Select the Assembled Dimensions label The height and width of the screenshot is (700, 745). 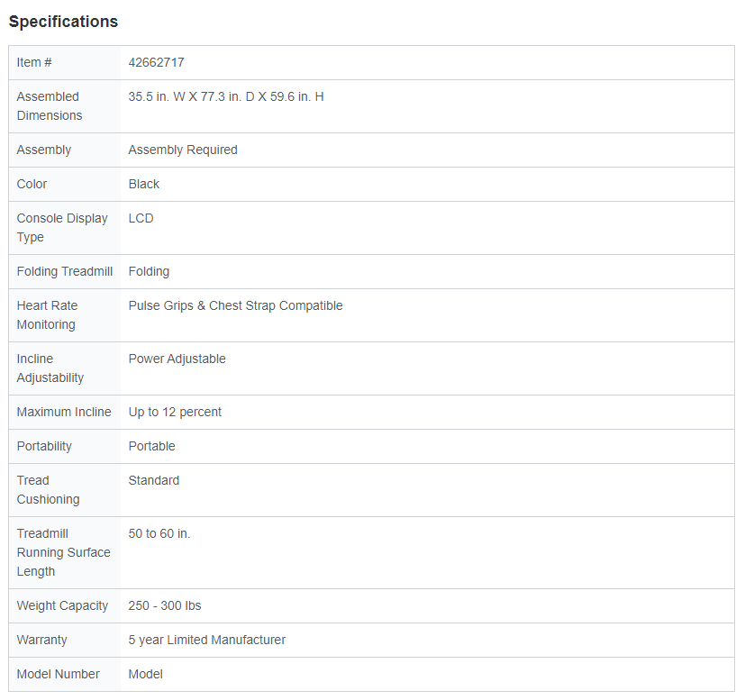pyautogui.click(x=50, y=106)
